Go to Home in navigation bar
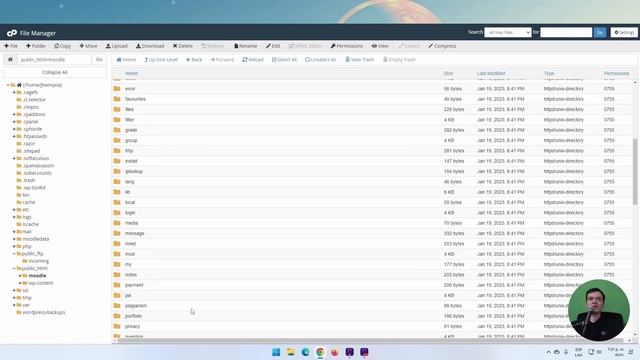640x360 pixels. [x=126, y=60]
